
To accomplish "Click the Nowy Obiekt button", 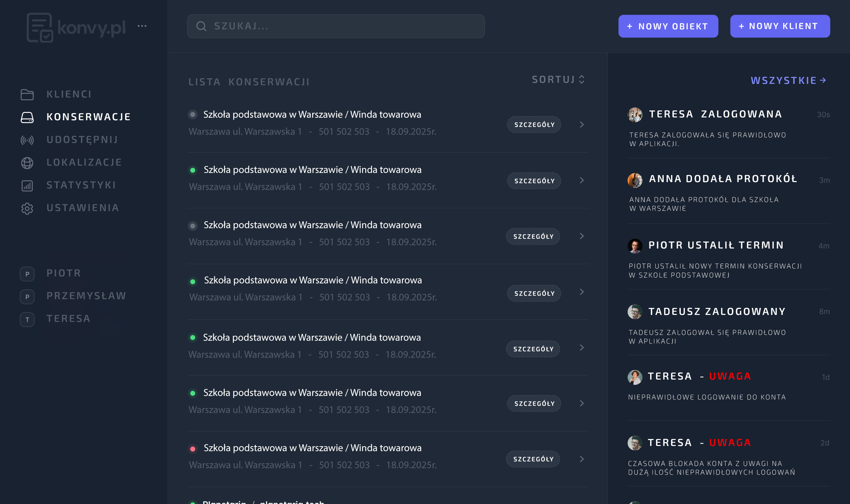I will click(x=668, y=26).
